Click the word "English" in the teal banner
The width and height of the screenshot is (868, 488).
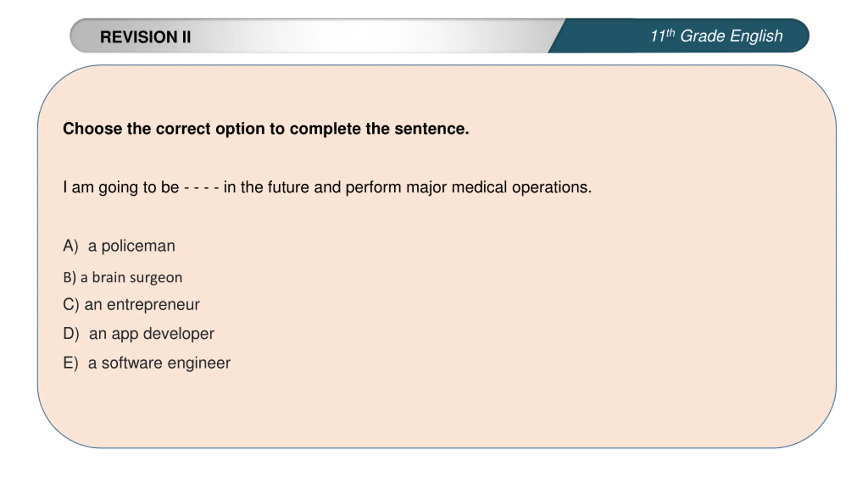756,36
